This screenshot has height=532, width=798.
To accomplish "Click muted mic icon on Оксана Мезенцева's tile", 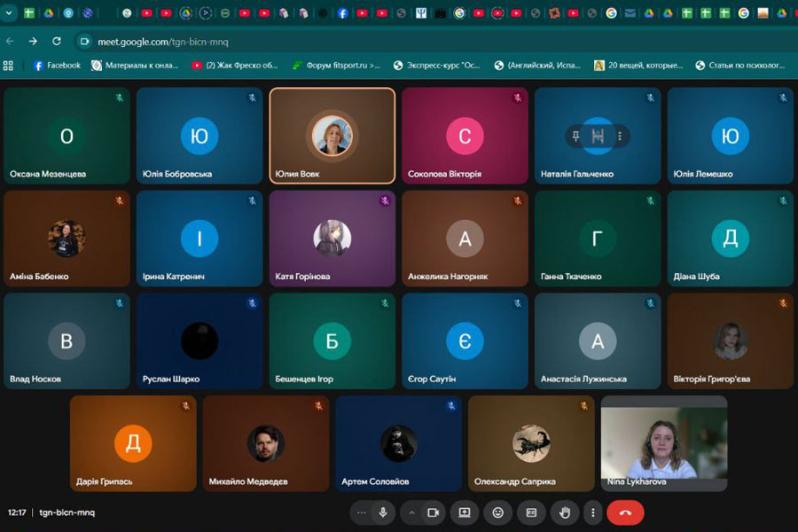I will pos(119,98).
